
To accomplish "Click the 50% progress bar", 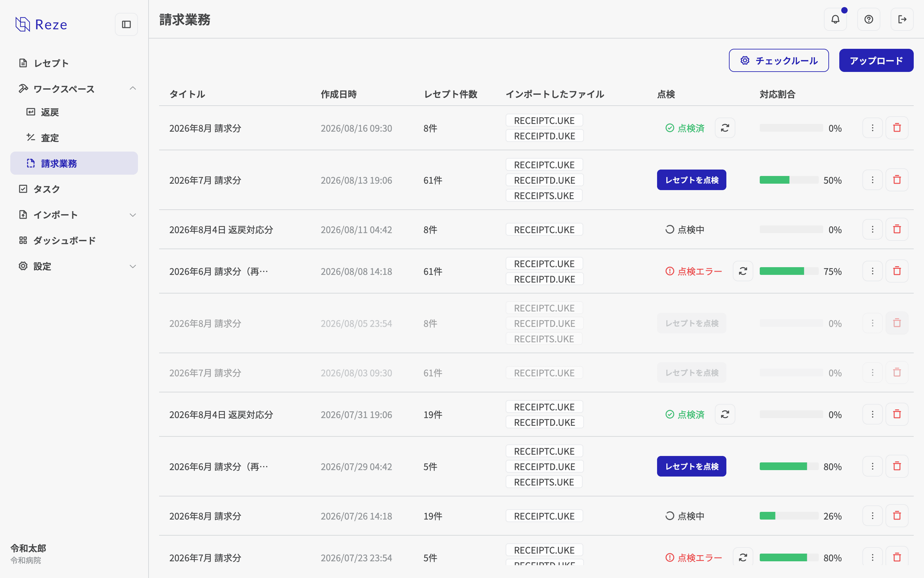I will click(x=789, y=180).
